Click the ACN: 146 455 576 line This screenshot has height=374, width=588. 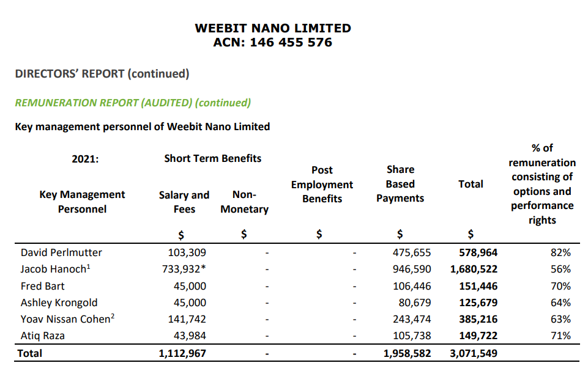coord(272,43)
